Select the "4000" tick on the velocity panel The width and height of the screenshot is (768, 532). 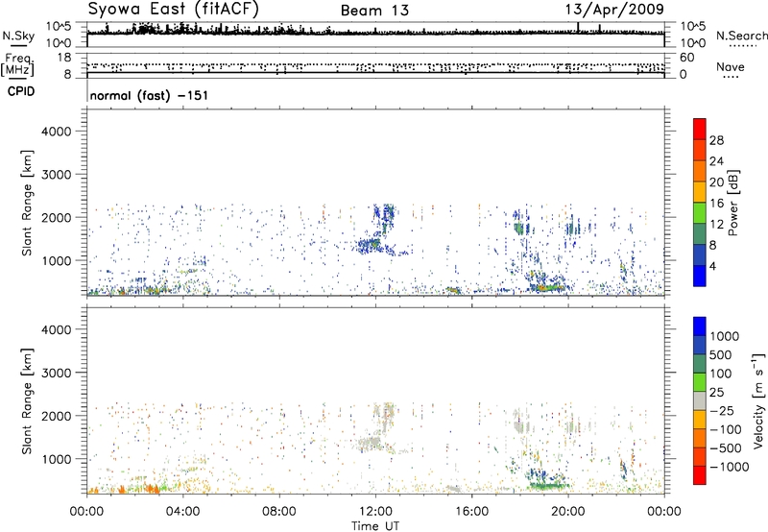[x=56, y=329]
